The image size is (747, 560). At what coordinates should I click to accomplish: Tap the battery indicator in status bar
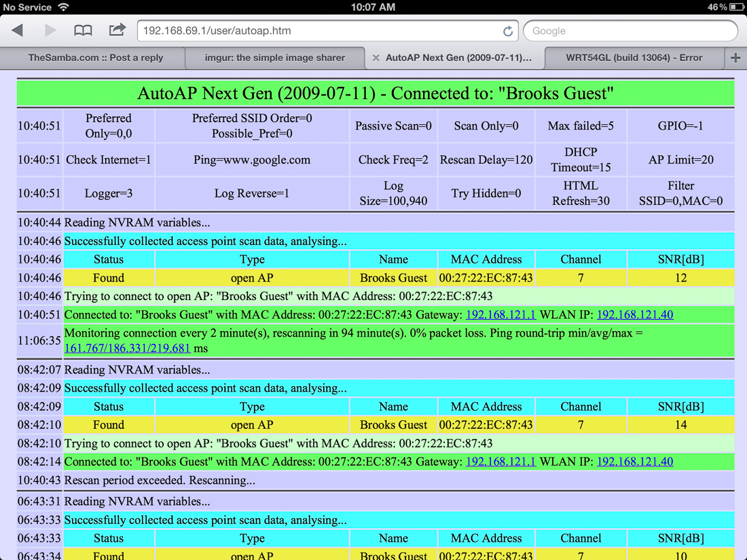click(736, 7)
